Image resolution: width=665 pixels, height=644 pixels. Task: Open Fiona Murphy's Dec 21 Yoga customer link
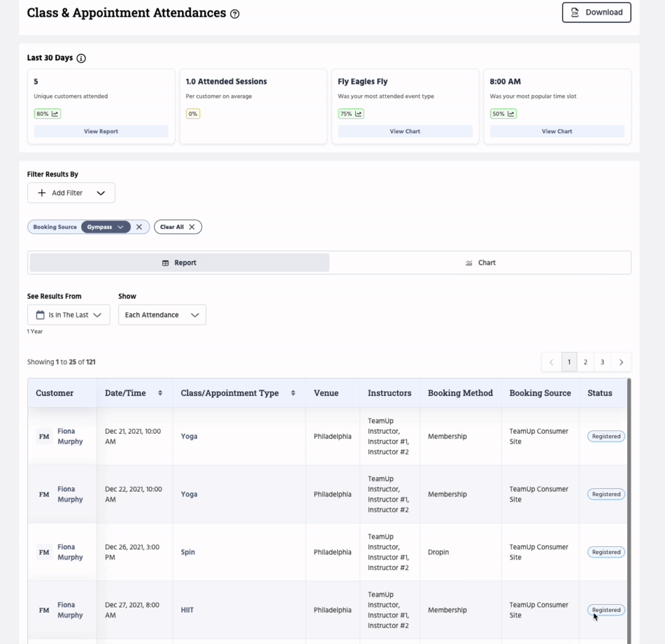(70, 436)
